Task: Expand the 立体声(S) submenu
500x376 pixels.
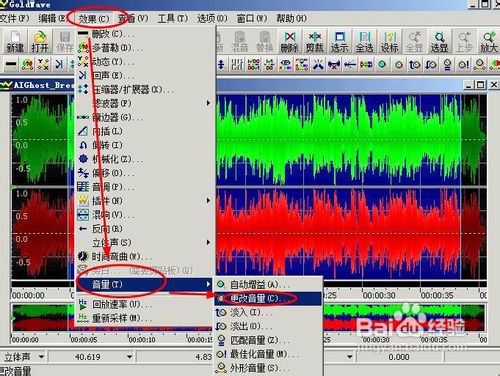Action: (x=144, y=242)
